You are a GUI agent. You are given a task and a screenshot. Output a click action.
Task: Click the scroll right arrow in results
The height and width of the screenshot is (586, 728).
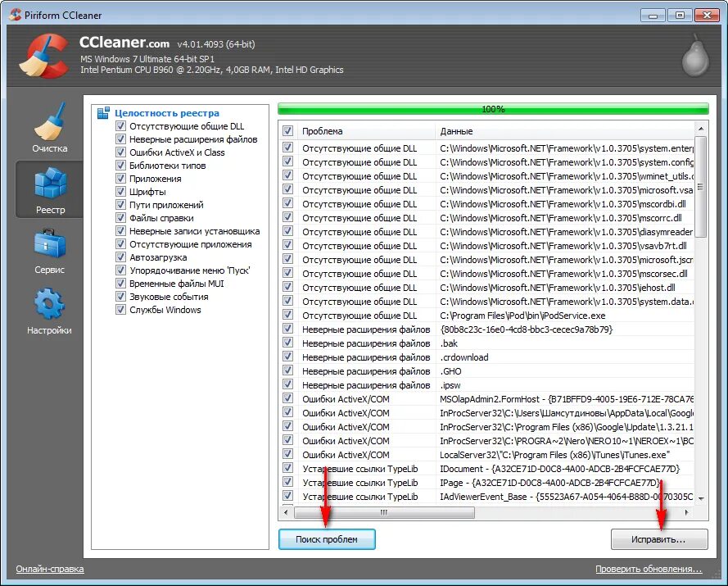click(687, 512)
